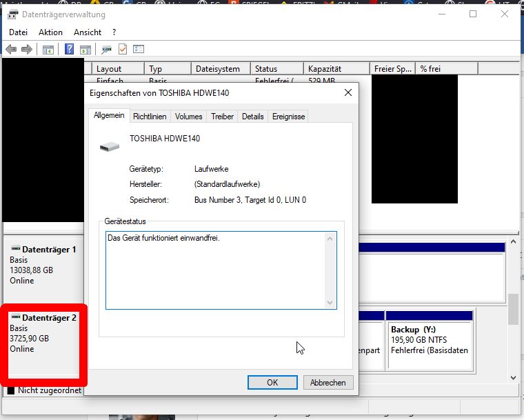
Task: Sort by the Kapazität column header
Action: point(337,69)
